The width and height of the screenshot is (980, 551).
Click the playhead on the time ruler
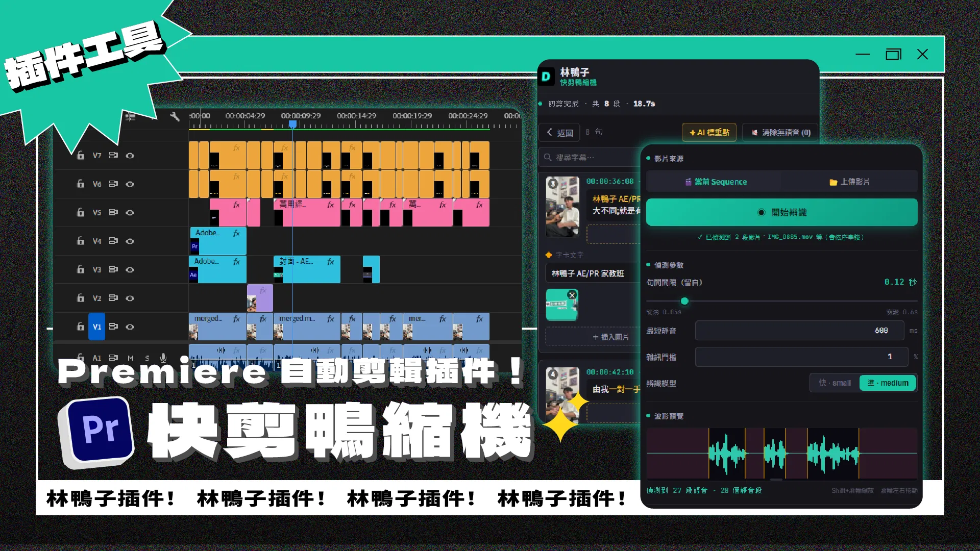pos(292,124)
